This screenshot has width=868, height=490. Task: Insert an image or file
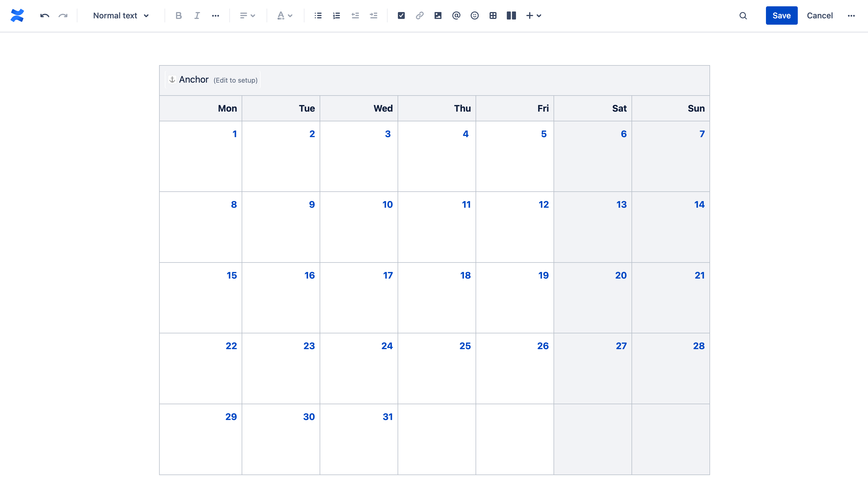tap(438, 15)
